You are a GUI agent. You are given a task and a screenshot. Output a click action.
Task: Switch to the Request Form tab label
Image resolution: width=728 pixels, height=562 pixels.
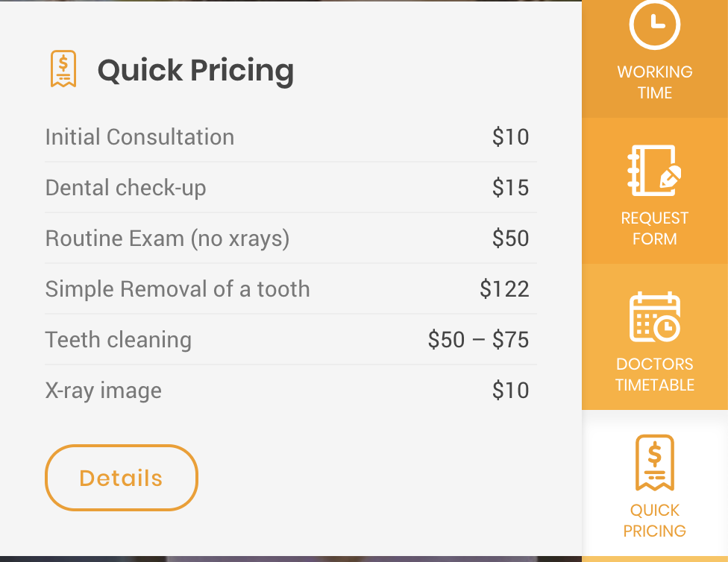pyautogui.click(x=654, y=228)
